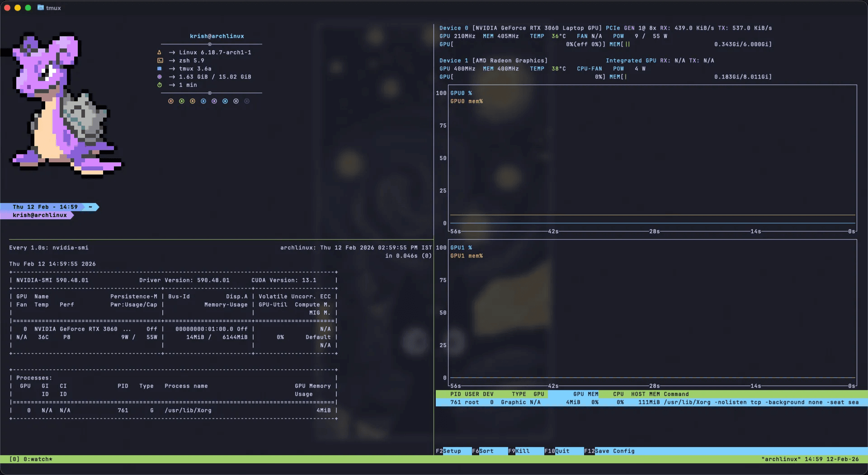Click the green uptime stopwatch icon
The width and height of the screenshot is (868, 475).
pyautogui.click(x=159, y=85)
